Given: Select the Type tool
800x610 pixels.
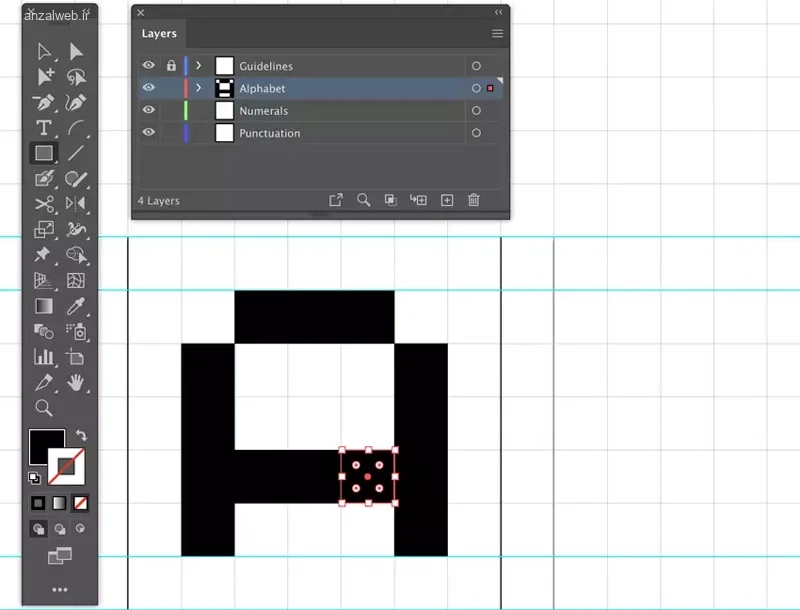Looking at the screenshot, I should coord(44,127).
